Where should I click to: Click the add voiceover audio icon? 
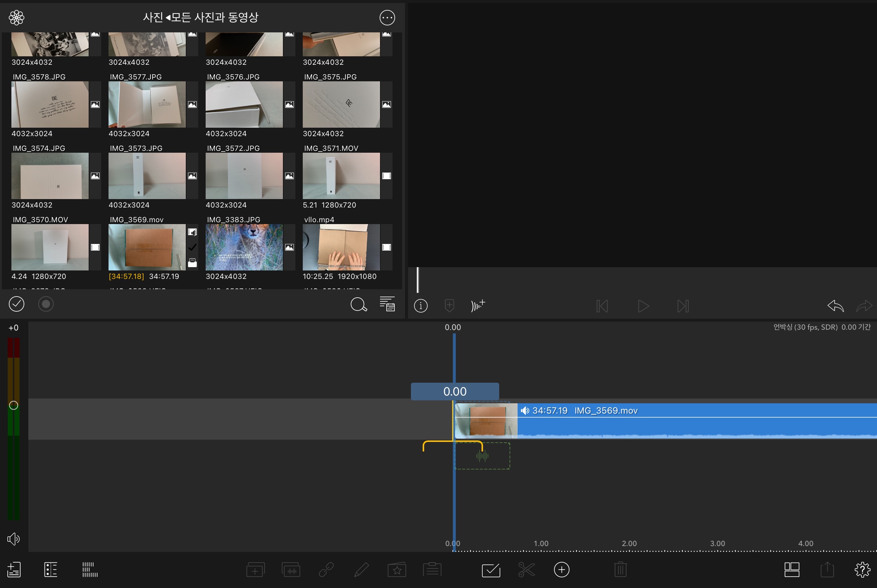click(478, 305)
